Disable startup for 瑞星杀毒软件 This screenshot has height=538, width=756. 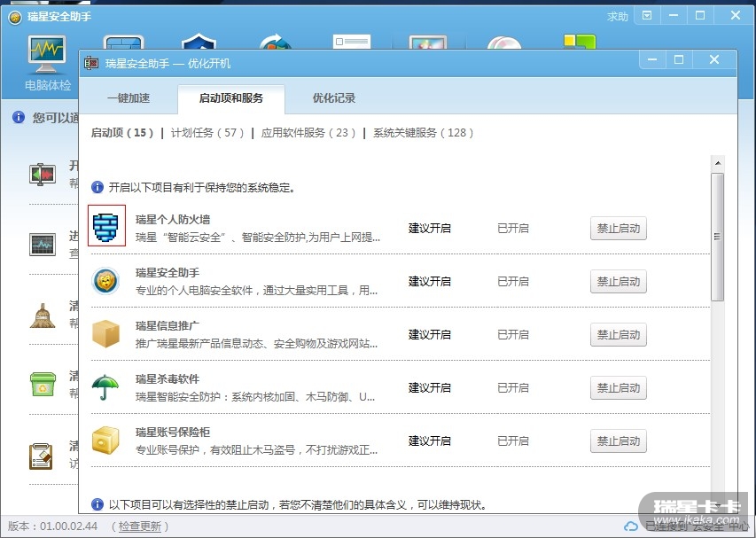tap(618, 388)
